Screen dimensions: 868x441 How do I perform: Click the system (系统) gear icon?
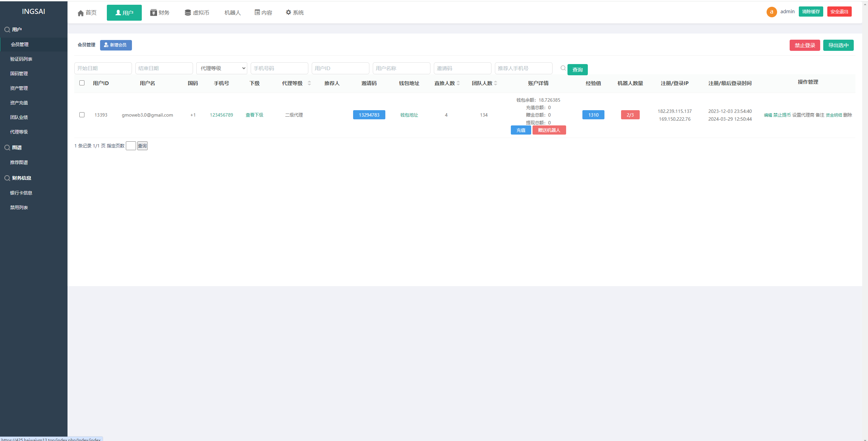coord(288,13)
